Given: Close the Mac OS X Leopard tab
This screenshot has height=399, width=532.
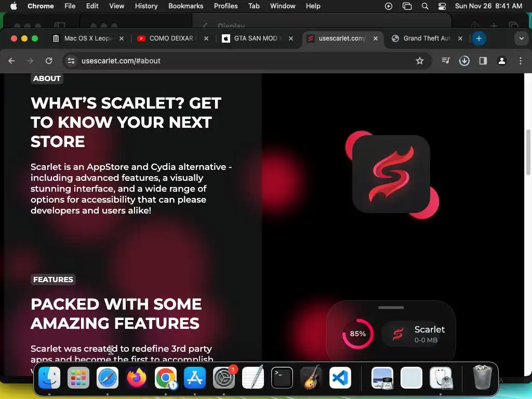Looking at the screenshot, I should click(122, 38).
